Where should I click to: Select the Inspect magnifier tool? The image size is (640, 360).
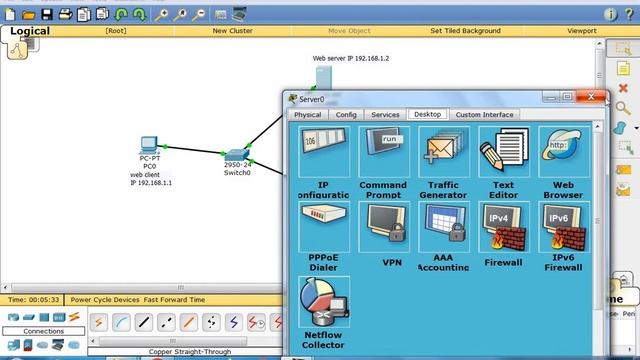[x=623, y=108]
